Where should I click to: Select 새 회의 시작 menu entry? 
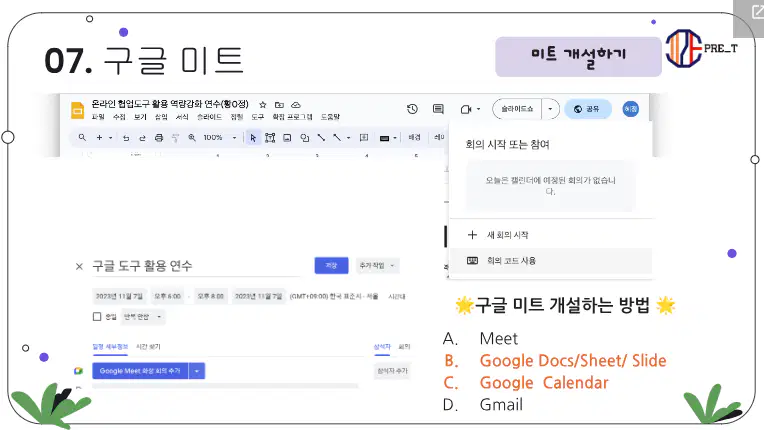click(551, 235)
